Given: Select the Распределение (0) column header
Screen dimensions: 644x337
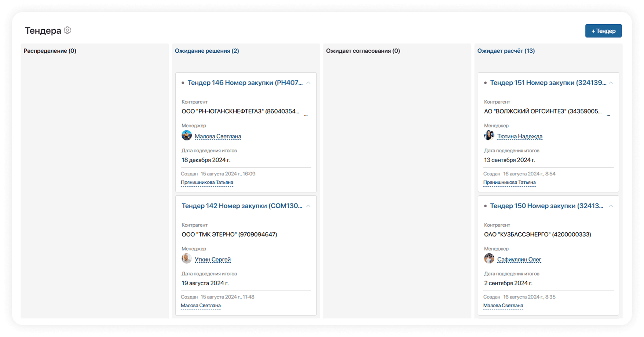Looking at the screenshot, I should pyautogui.click(x=50, y=51).
